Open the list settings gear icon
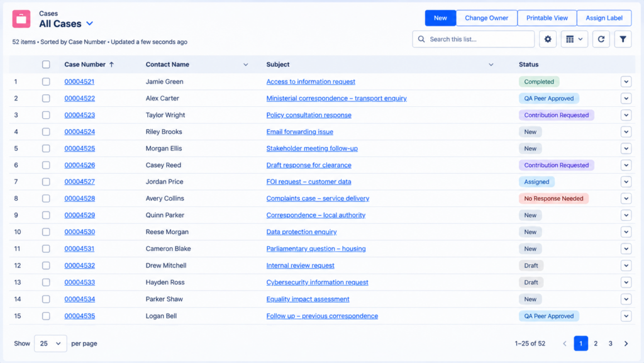This screenshot has width=644, height=363. [x=548, y=40]
